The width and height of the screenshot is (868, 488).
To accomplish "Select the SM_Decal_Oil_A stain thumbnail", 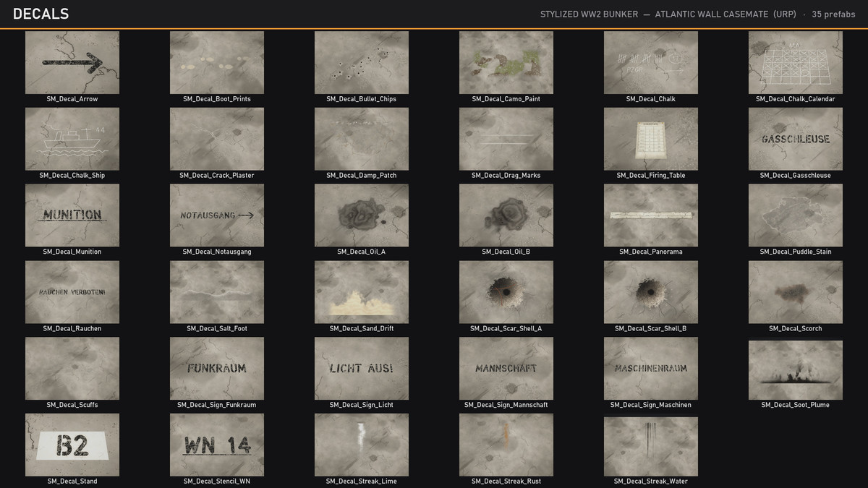I will click(362, 215).
